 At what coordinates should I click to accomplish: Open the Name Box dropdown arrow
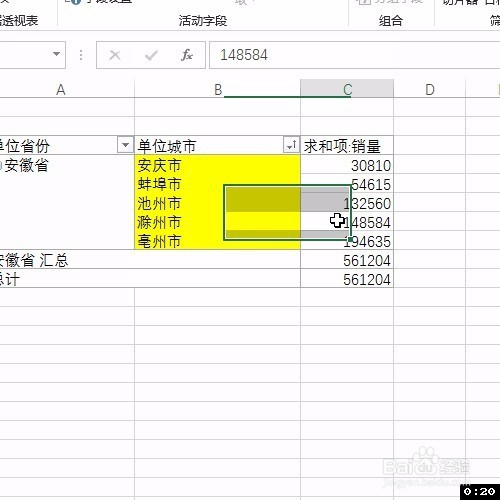pyautogui.click(x=56, y=54)
